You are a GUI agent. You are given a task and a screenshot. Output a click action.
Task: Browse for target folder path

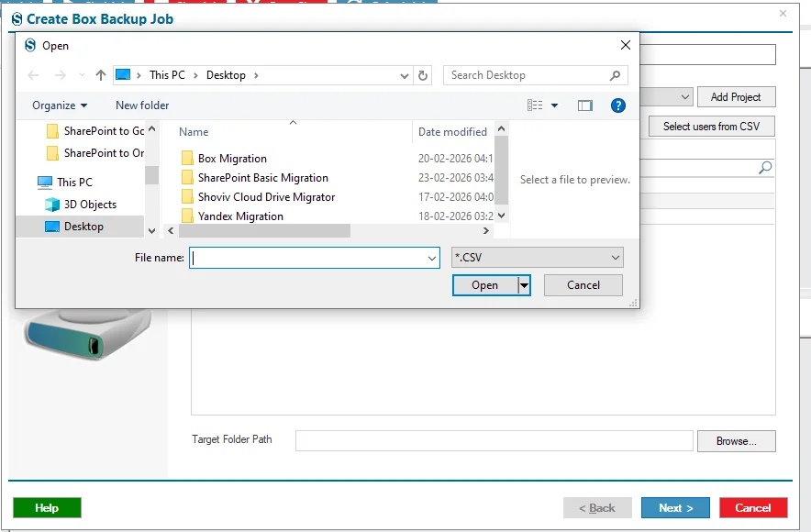[x=736, y=441]
